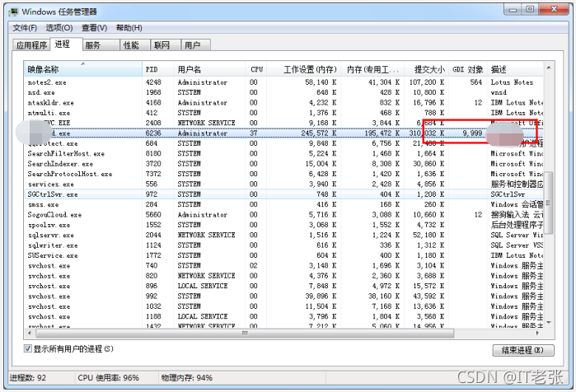The height and width of the screenshot is (392, 576).
Task: Select svchost.exe with PID 896
Action: click(x=284, y=286)
